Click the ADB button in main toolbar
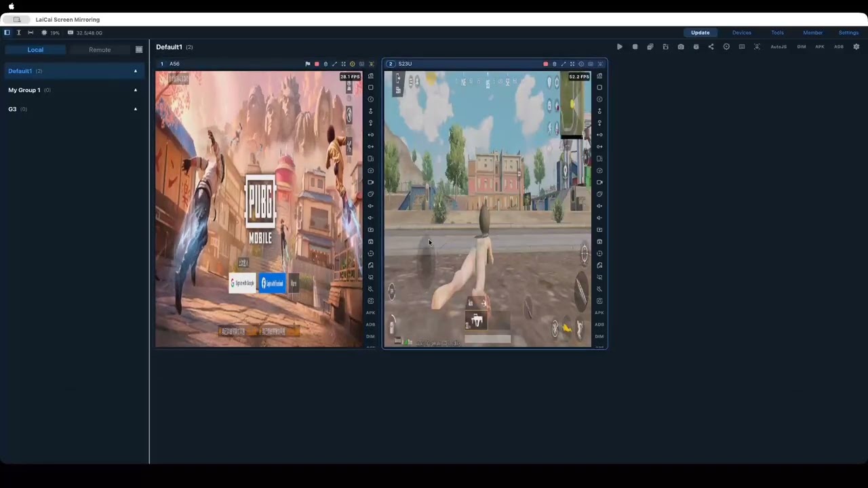The width and height of the screenshot is (868, 488). 839,47
